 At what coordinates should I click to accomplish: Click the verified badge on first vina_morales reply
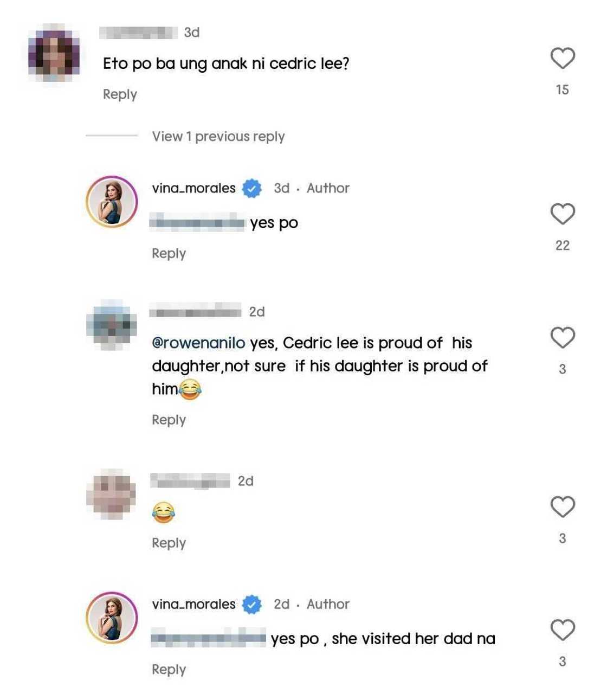pos(251,188)
